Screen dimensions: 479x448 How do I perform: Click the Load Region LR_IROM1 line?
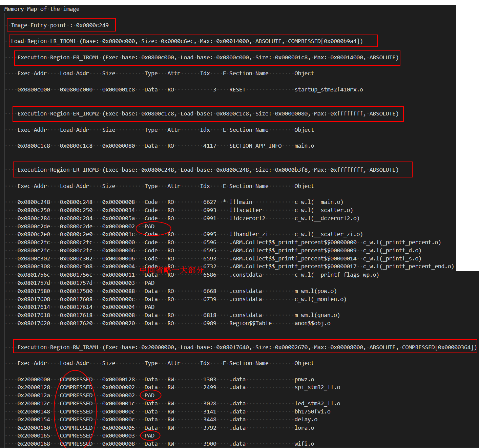coord(187,41)
